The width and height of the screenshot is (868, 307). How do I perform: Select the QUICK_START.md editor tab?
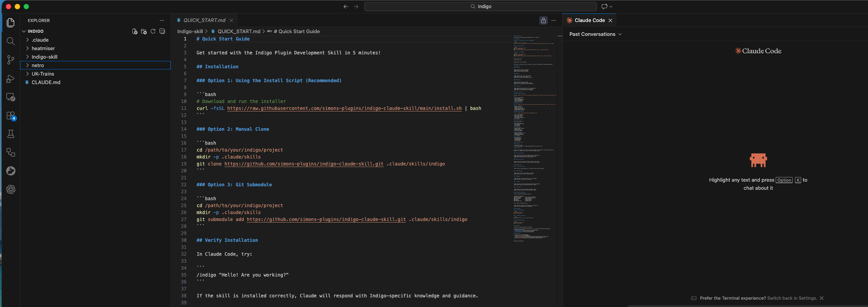point(204,20)
